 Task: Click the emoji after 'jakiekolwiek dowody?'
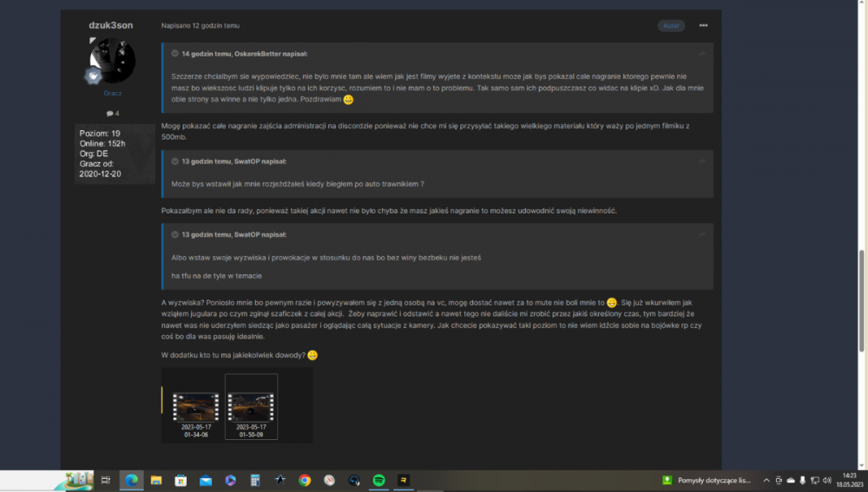point(312,355)
